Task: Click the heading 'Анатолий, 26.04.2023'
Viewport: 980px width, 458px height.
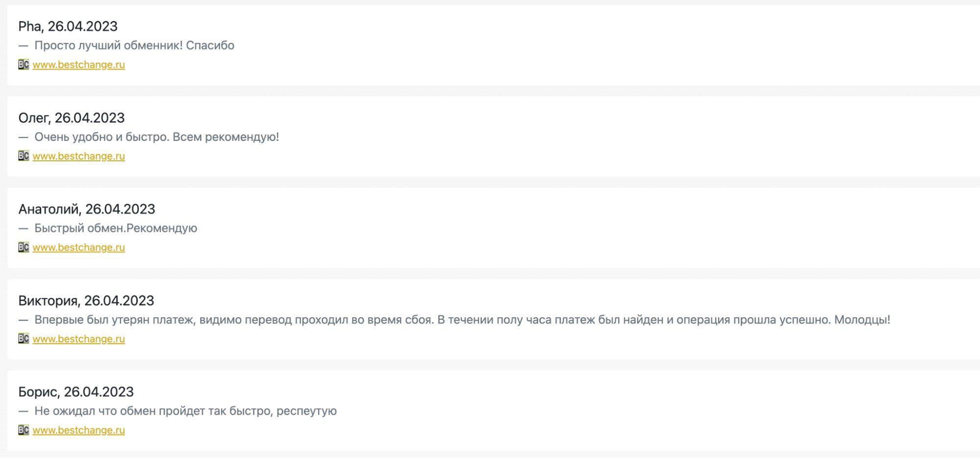Action: pos(87,209)
